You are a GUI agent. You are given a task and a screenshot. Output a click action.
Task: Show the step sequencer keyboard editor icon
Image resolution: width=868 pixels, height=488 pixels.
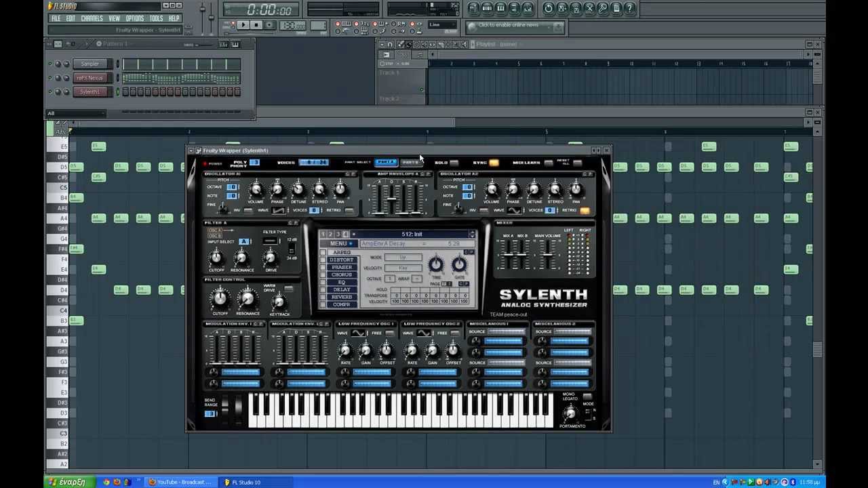(x=235, y=44)
